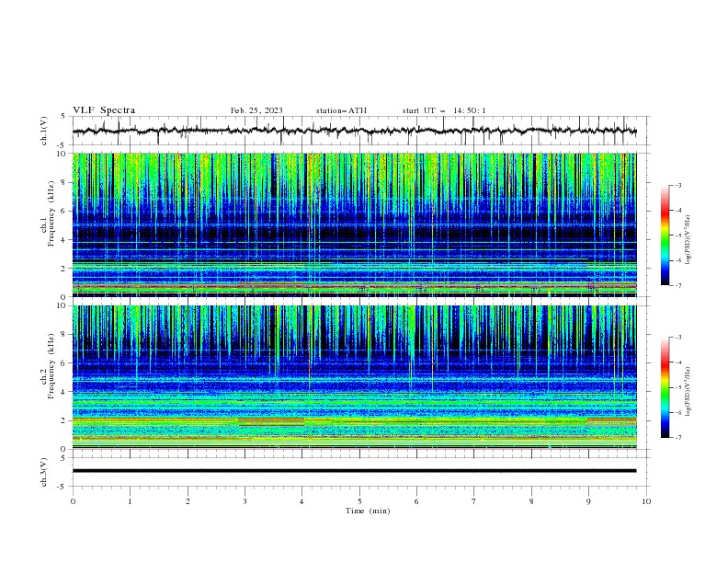Select the date text "Feb. 25, 2023"

[x=256, y=110]
